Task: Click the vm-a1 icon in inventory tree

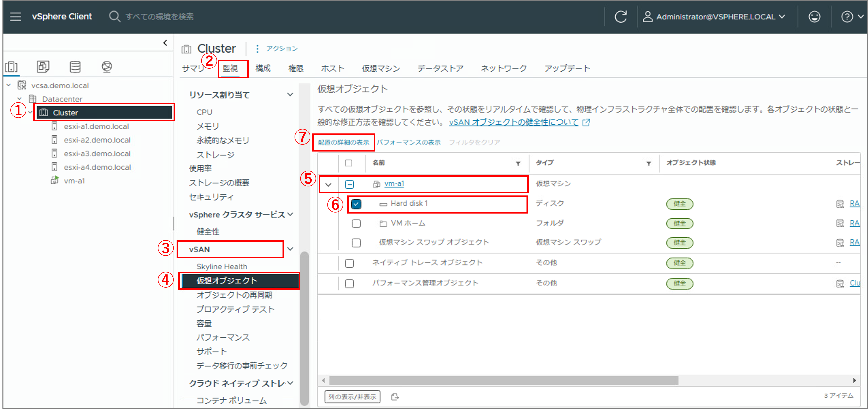Action: (x=55, y=180)
